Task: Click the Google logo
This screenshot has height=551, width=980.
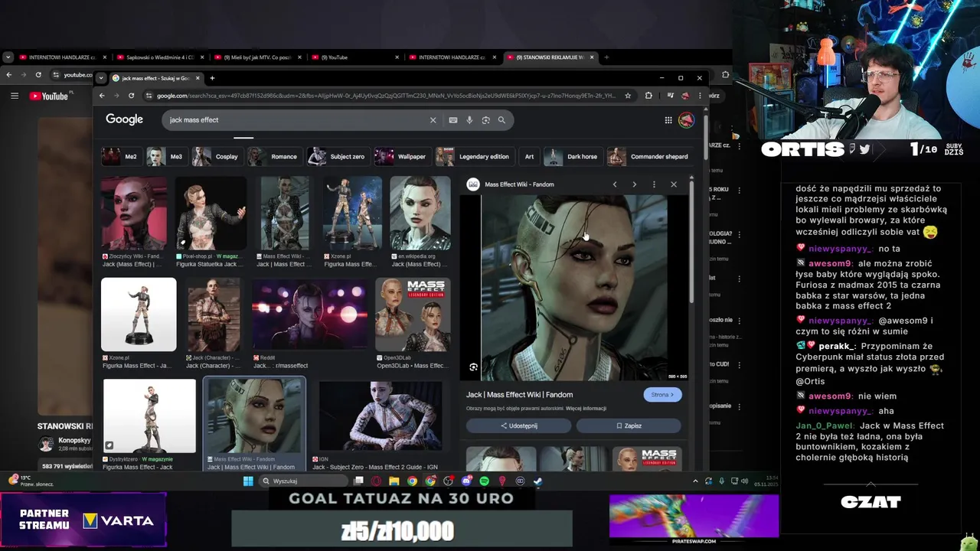Action: click(x=124, y=119)
